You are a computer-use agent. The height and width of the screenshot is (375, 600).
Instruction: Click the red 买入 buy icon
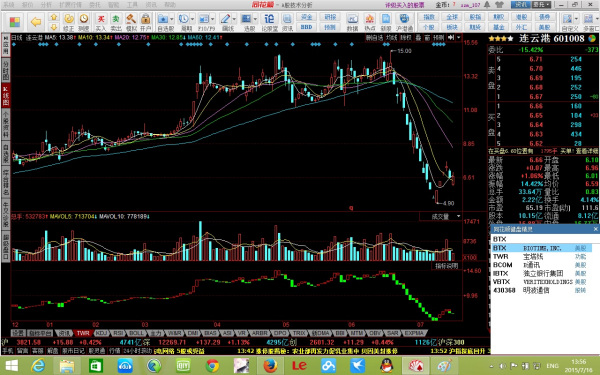point(101,22)
